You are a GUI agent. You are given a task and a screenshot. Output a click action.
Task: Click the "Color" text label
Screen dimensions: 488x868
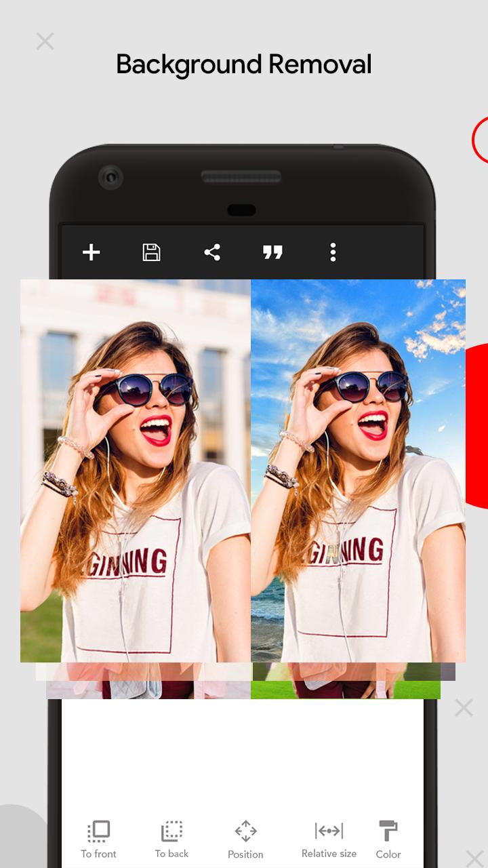[x=388, y=854]
